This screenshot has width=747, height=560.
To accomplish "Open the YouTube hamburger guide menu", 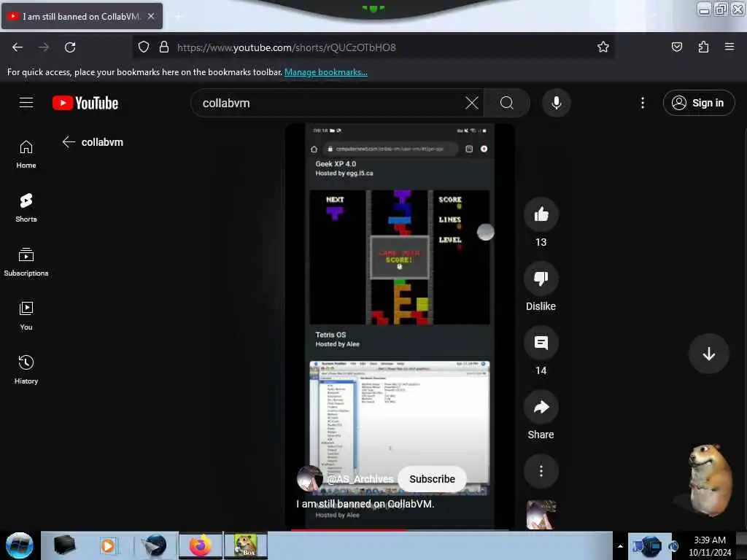I will point(26,102).
